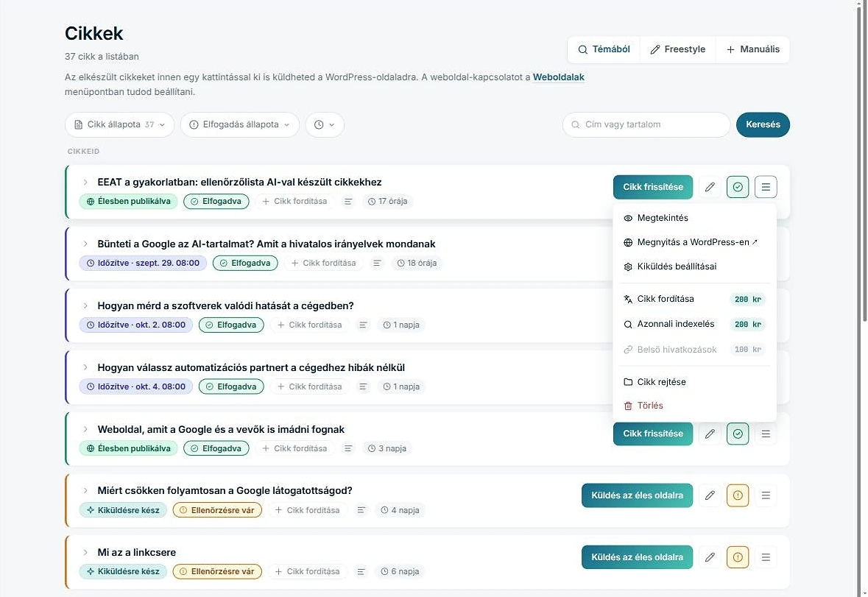Create article with Freestyle button
Viewport: 868px width, 597px height.
[x=677, y=49]
